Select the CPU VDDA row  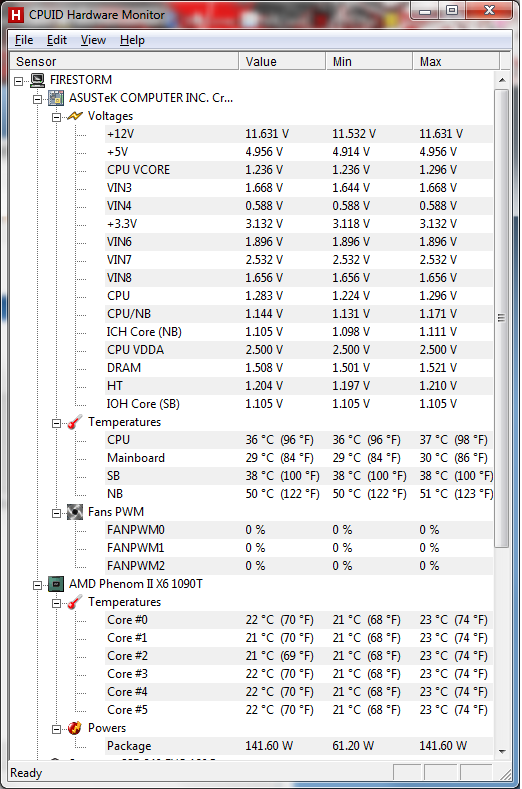[x=299, y=350]
